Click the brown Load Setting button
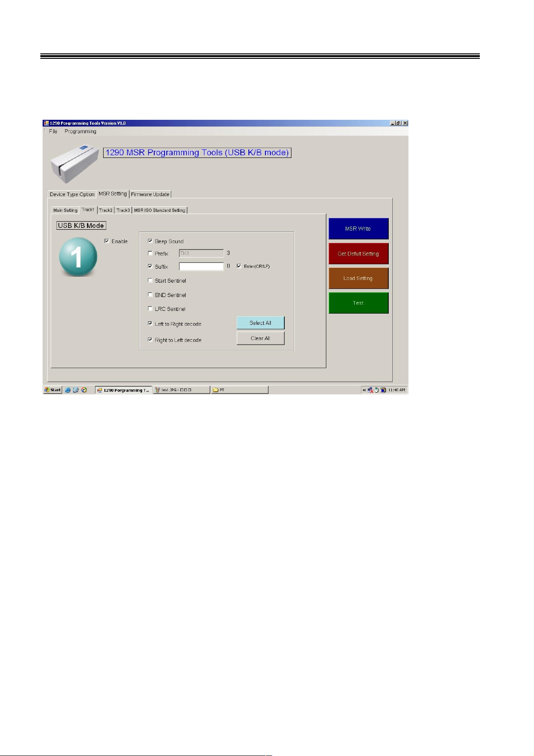Image resolution: width=534 pixels, height=756 pixels. coord(358,278)
